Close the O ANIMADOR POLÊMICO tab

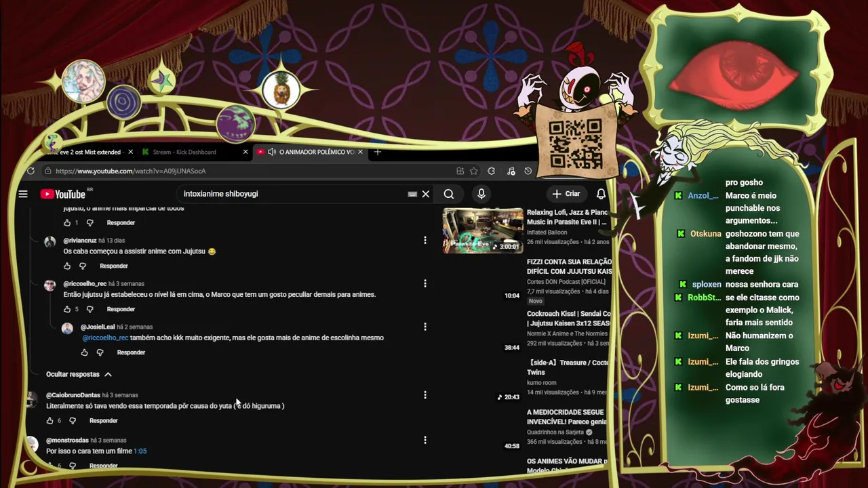360,152
